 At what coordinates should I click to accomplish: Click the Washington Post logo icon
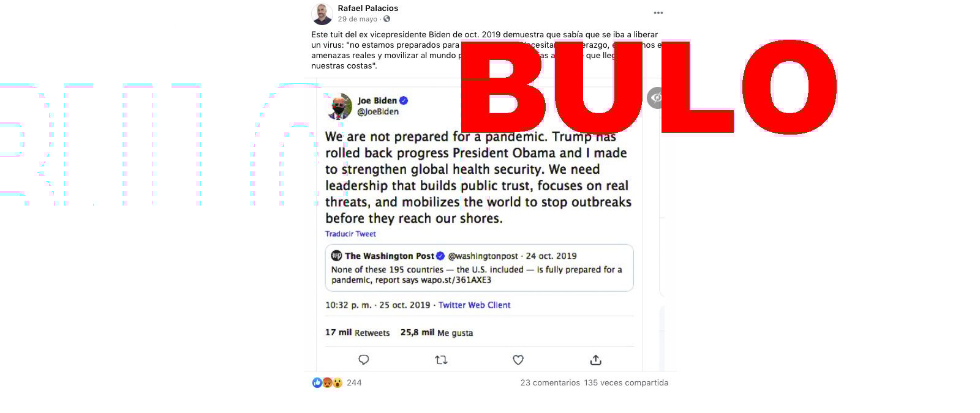click(336, 256)
